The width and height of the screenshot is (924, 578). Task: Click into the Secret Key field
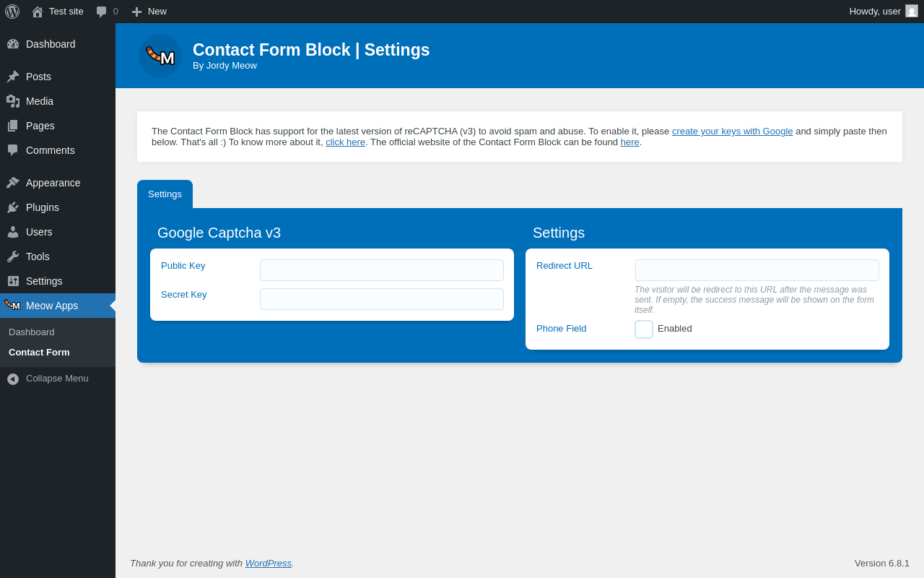click(x=382, y=299)
